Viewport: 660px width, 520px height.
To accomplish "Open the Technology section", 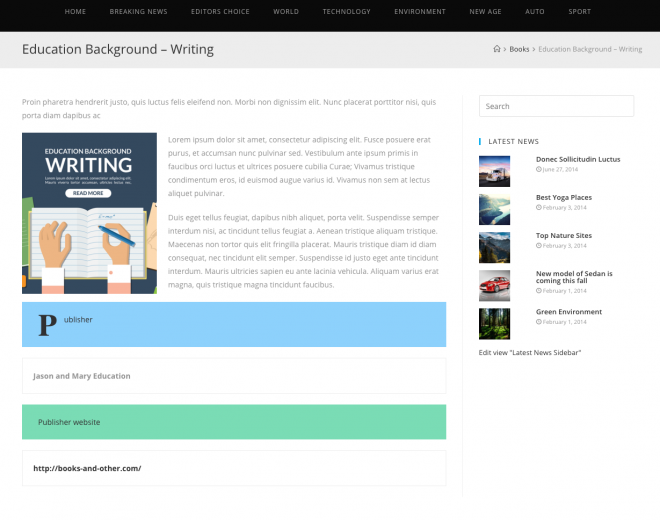I will [346, 12].
